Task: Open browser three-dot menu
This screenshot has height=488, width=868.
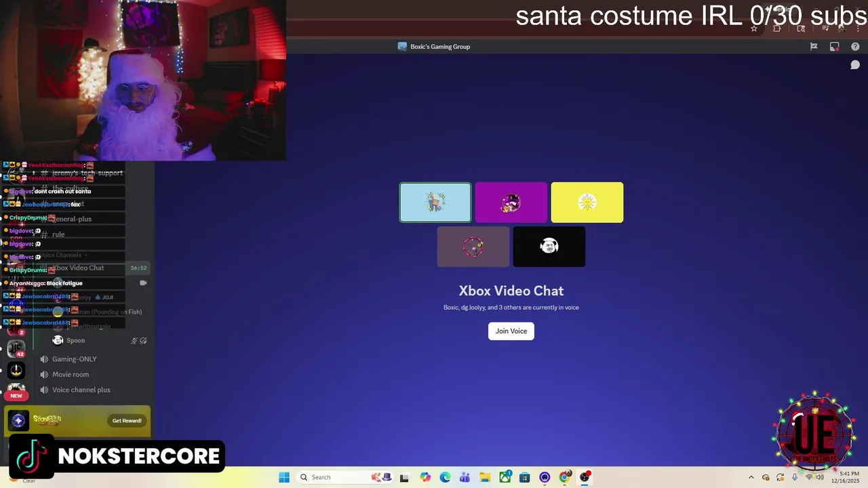Action: click(x=858, y=28)
